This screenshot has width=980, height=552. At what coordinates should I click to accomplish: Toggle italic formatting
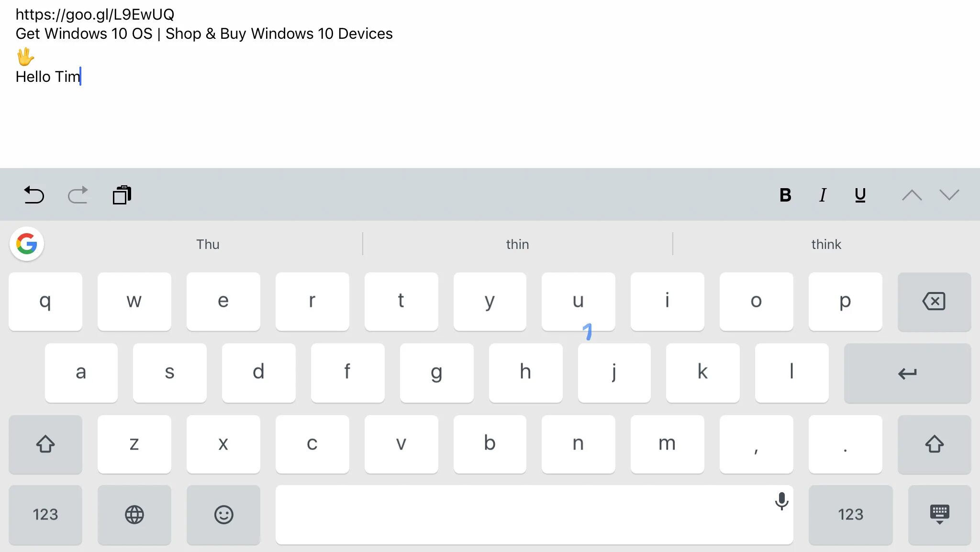coord(823,195)
